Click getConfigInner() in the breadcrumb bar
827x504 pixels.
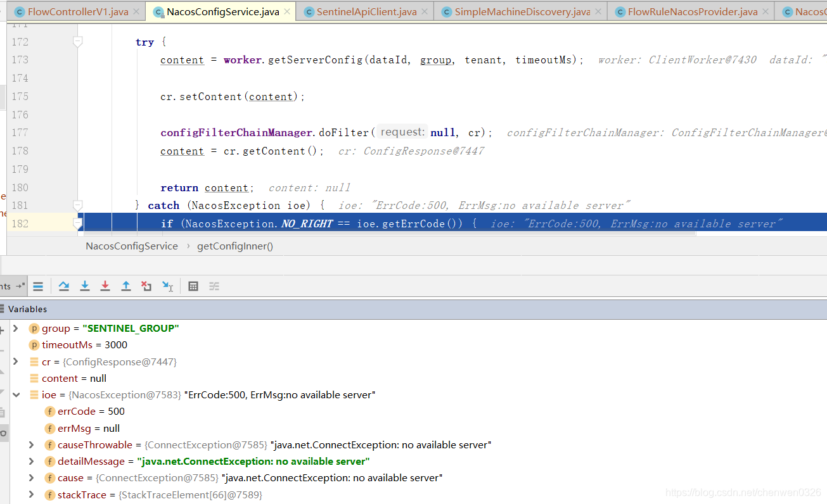tap(235, 246)
